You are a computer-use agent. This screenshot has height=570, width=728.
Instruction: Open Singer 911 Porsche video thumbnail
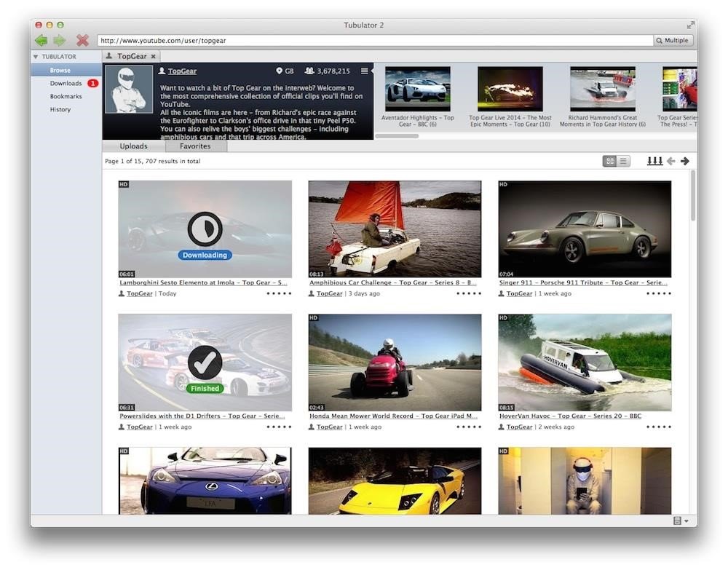click(585, 229)
